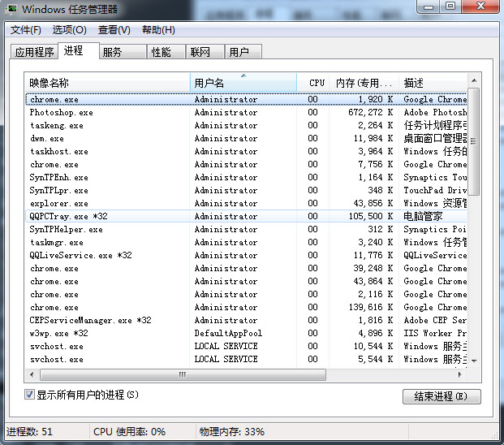The image size is (504, 445).
Task: Click the 电脑管家 description cell
Action: click(x=423, y=216)
